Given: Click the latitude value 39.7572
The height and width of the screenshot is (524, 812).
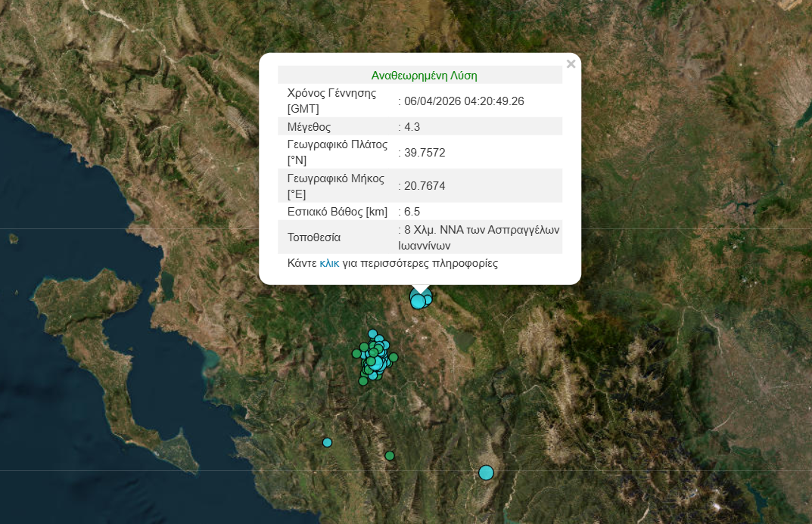Looking at the screenshot, I should tap(425, 153).
